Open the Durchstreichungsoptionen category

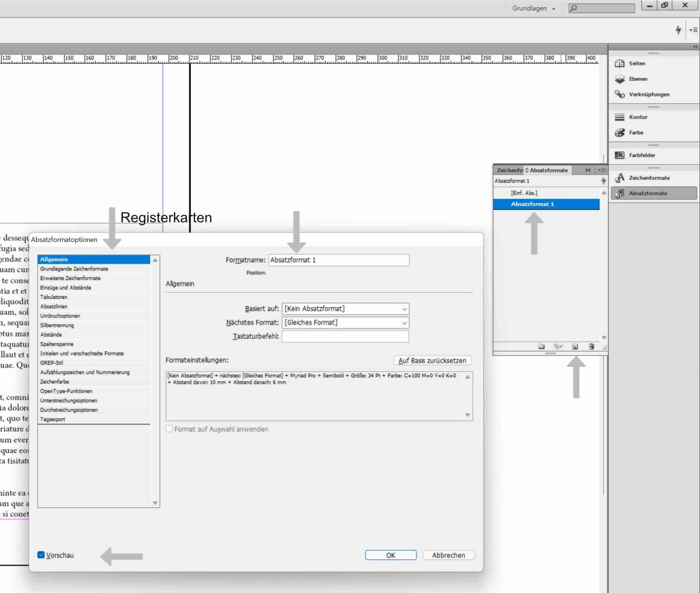point(94,410)
